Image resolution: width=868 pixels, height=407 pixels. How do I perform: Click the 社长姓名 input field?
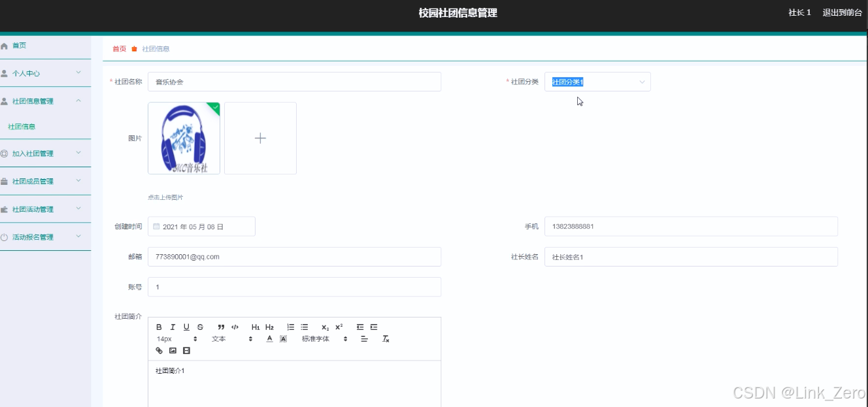pos(691,257)
